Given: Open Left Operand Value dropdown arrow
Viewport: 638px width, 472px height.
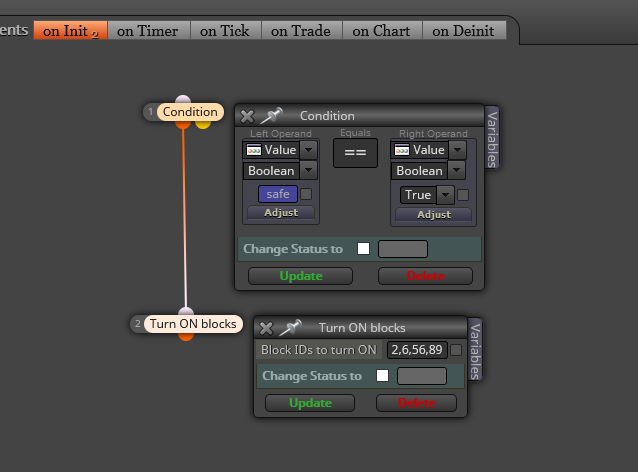Looking at the screenshot, I should (308, 150).
